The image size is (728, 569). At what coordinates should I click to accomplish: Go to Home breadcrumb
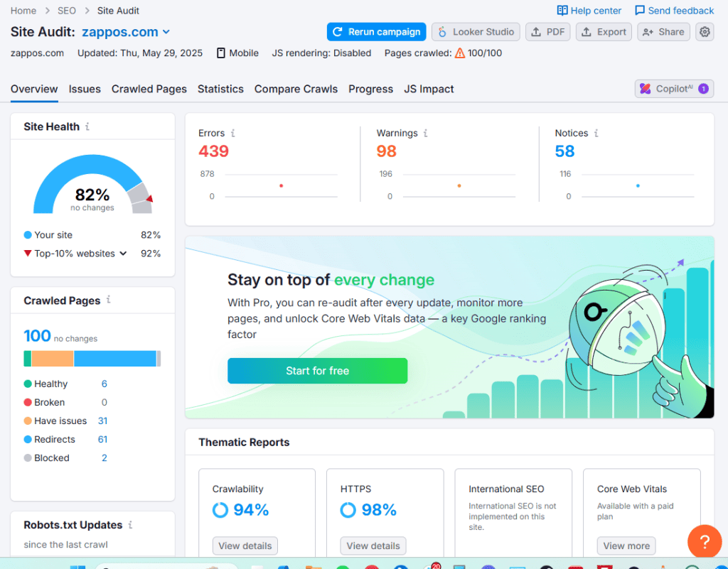coord(23,11)
